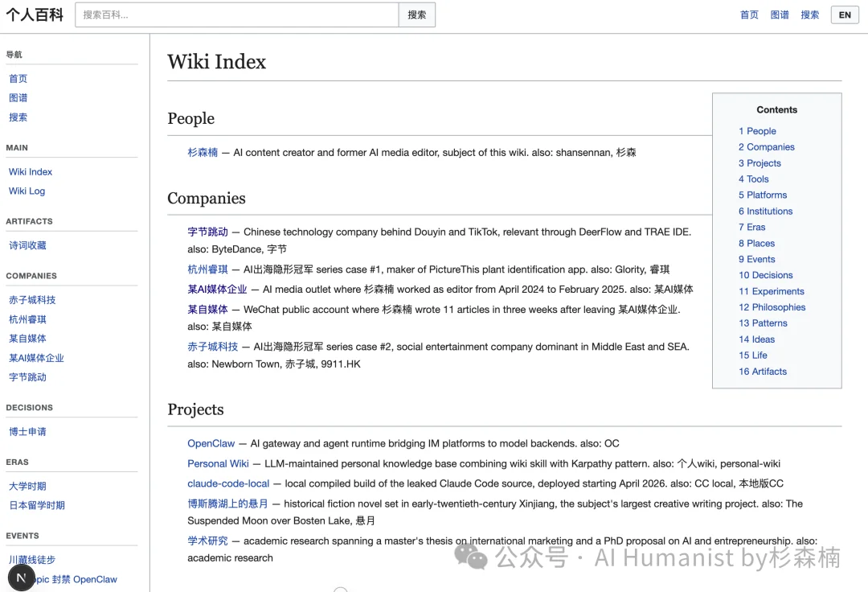Open 诗词收藏 under ARTIFACTS

pyautogui.click(x=27, y=245)
